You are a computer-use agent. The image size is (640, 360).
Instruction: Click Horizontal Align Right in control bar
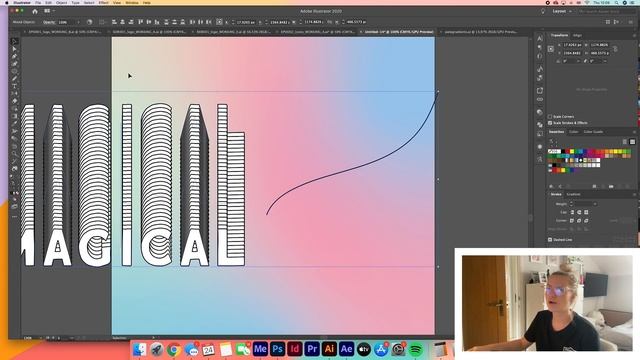pos(131,22)
